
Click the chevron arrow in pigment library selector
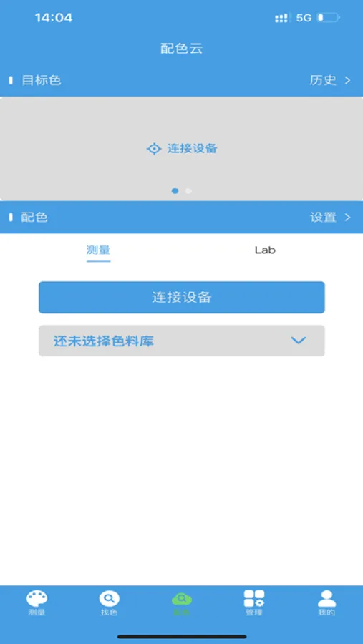pyautogui.click(x=298, y=341)
